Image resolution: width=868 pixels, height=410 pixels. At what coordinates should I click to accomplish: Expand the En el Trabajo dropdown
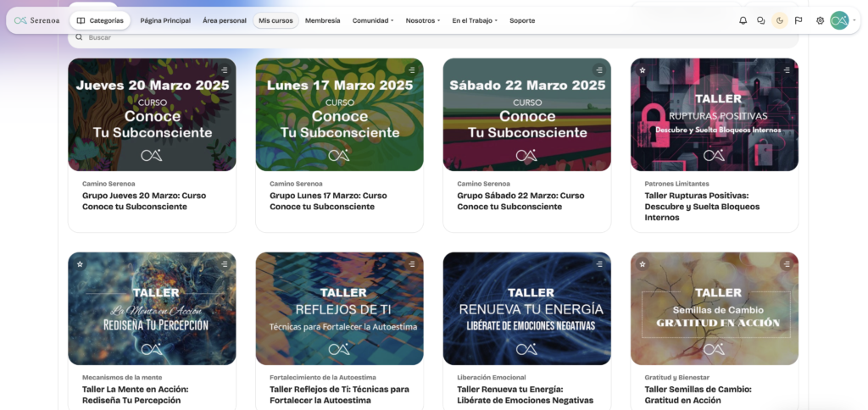click(475, 20)
